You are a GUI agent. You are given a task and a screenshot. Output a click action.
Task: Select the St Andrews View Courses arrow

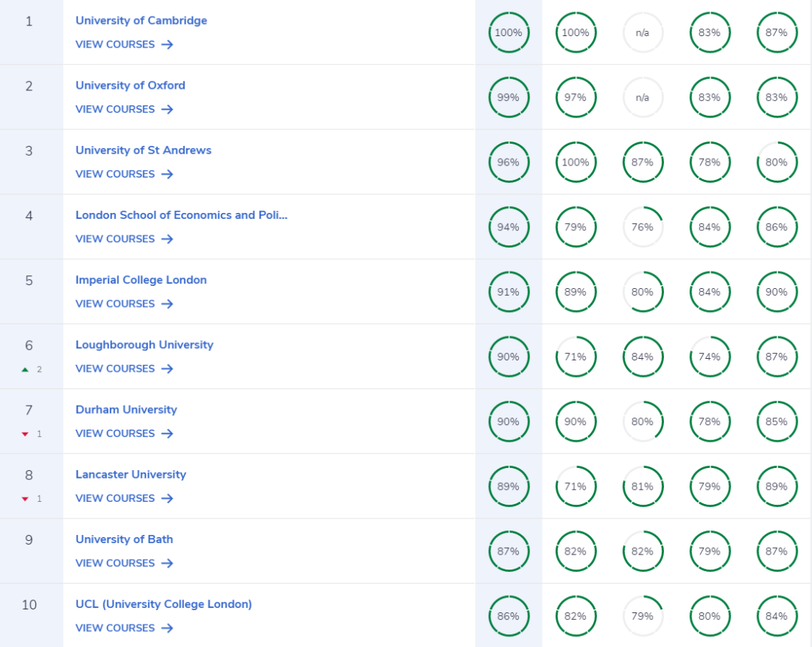(167, 174)
